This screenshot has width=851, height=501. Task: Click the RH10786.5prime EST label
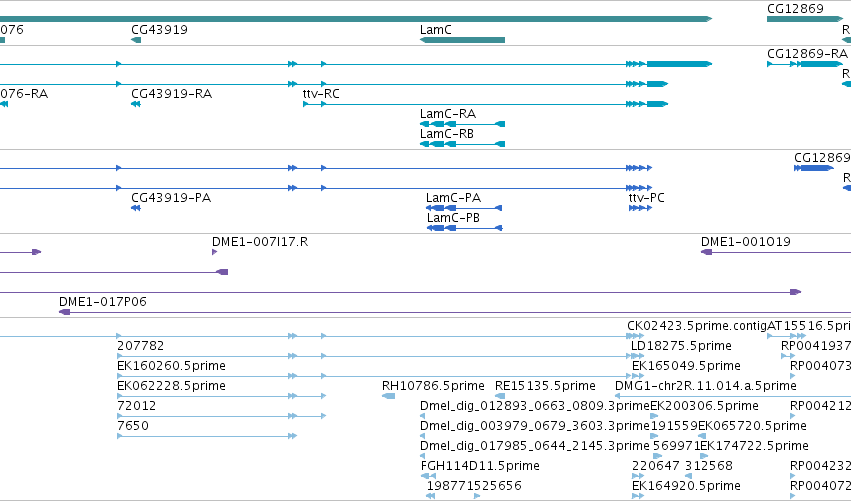(433, 386)
